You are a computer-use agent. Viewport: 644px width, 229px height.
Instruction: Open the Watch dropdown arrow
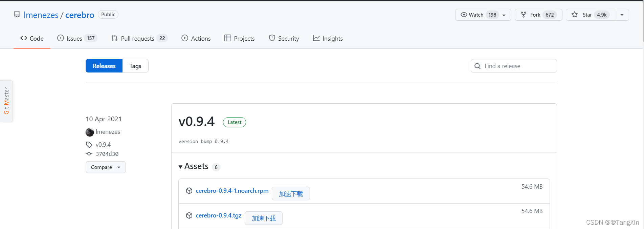tap(504, 15)
